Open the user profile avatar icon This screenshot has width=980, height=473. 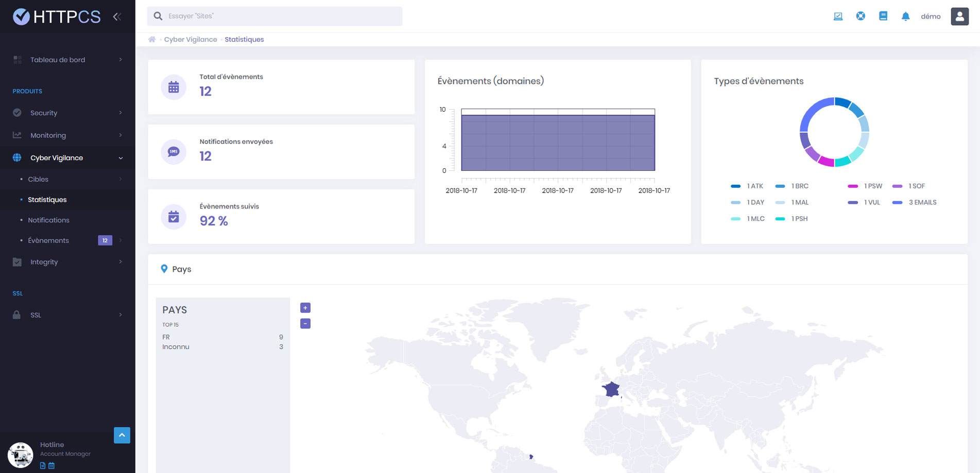[x=959, y=16]
